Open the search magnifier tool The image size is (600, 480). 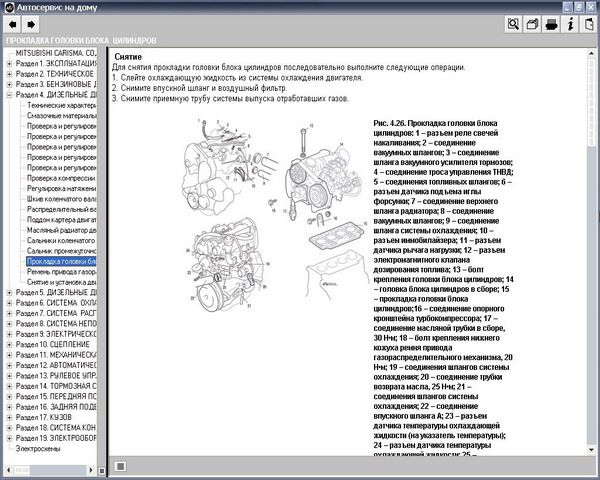pos(513,23)
